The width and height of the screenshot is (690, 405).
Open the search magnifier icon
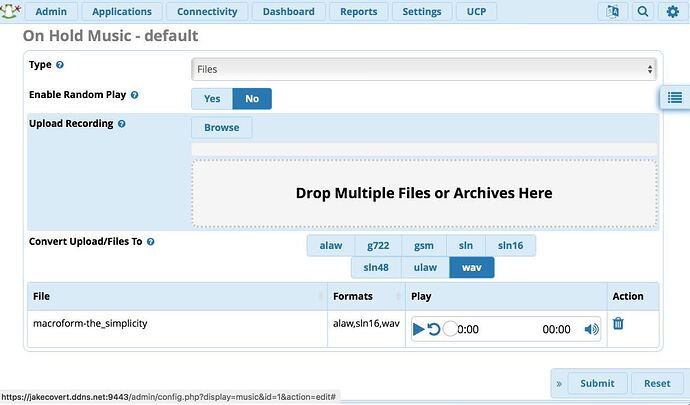coord(642,11)
